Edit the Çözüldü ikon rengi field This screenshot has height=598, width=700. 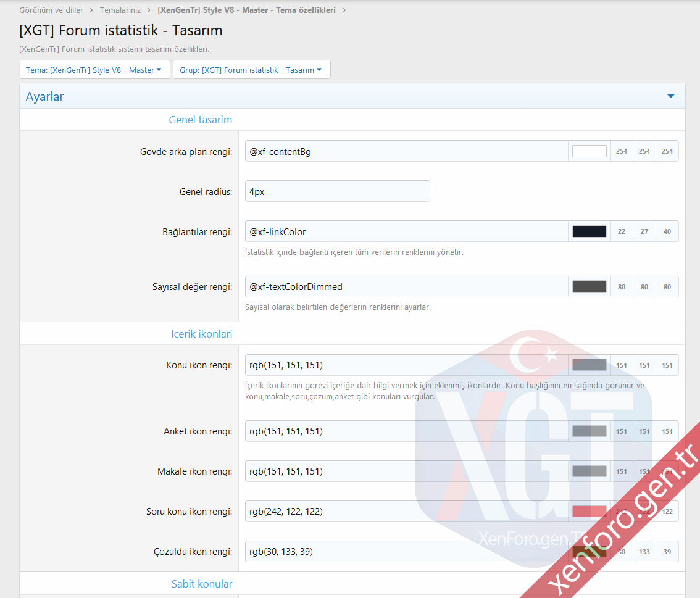(x=406, y=552)
